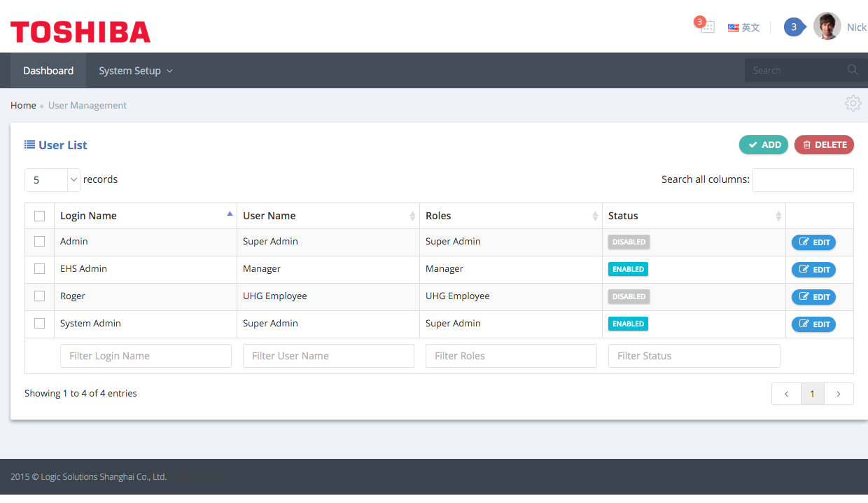This screenshot has width=868, height=503.
Task: Sort the Status column
Action: click(778, 216)
